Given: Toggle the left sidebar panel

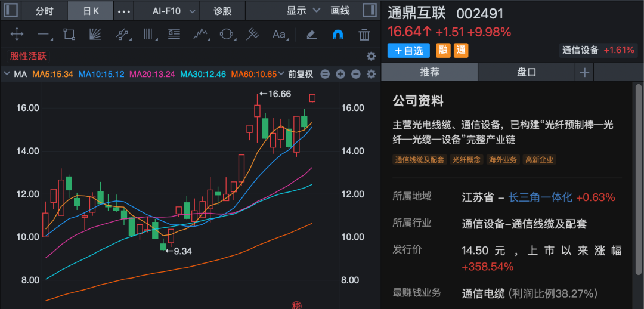Looking at the screenshot, I should [x=11, y=11].
